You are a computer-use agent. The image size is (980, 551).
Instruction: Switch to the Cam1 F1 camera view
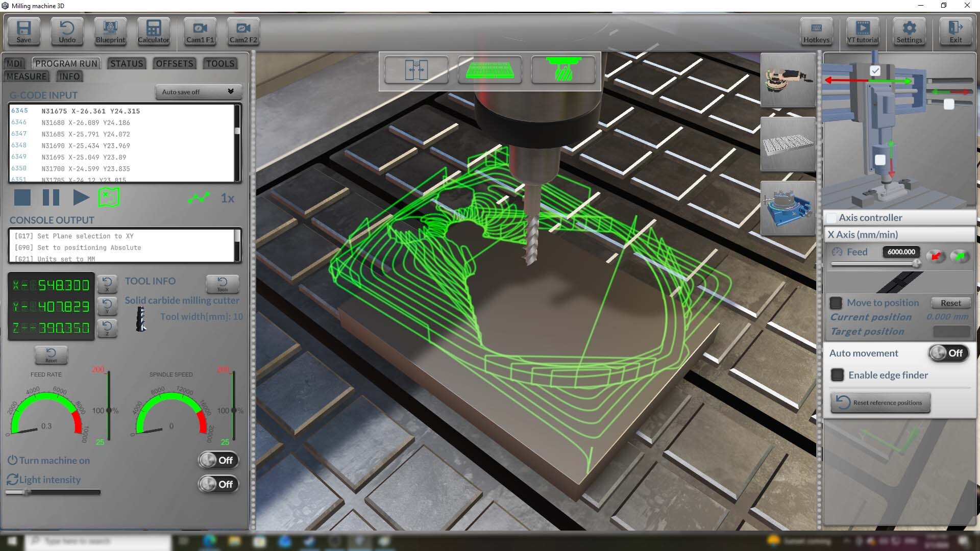coord(199,32)
